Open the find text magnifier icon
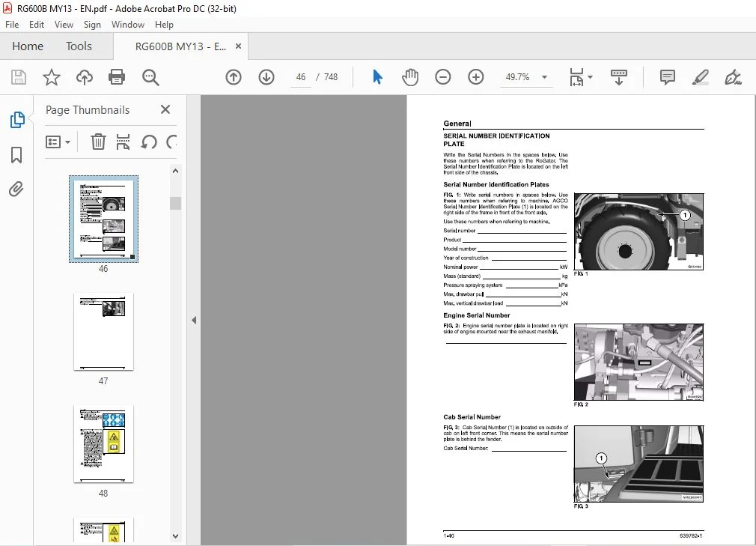This screenshot has width=756, height=546. tap(150, 77)
